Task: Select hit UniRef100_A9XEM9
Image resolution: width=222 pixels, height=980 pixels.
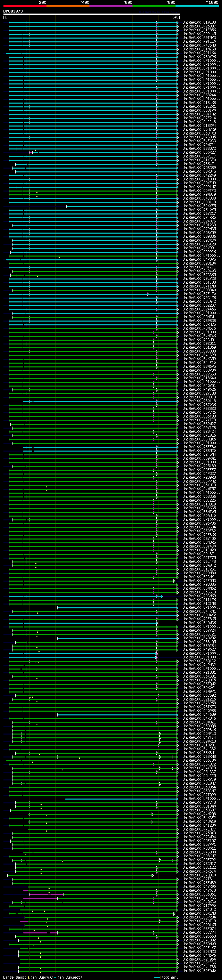Action: coord(199,183)
